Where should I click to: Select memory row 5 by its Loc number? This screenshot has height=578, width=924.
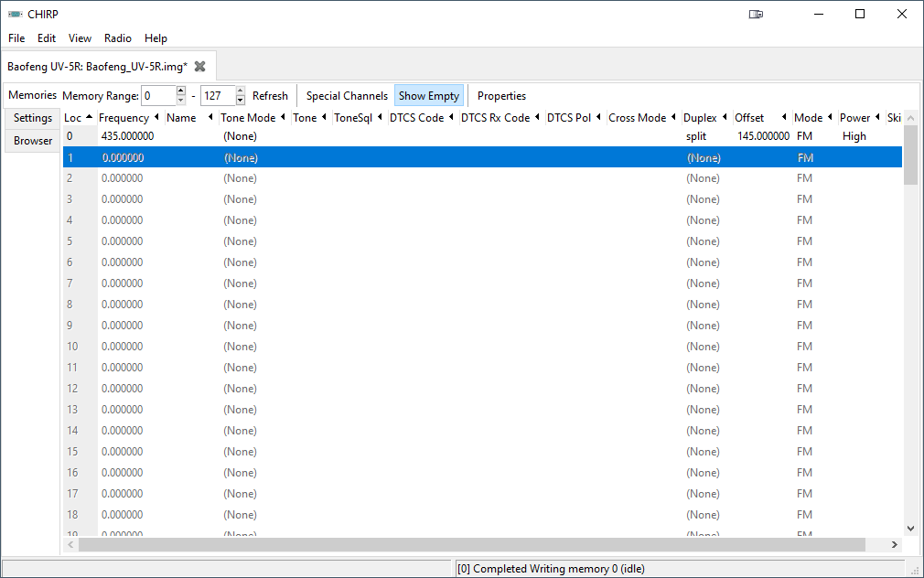click(70, 241)
